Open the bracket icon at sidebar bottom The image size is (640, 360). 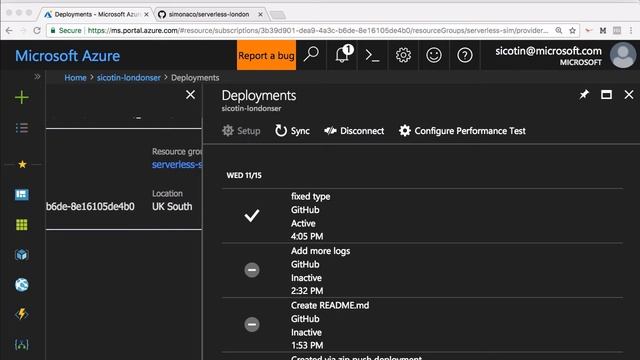22,344
